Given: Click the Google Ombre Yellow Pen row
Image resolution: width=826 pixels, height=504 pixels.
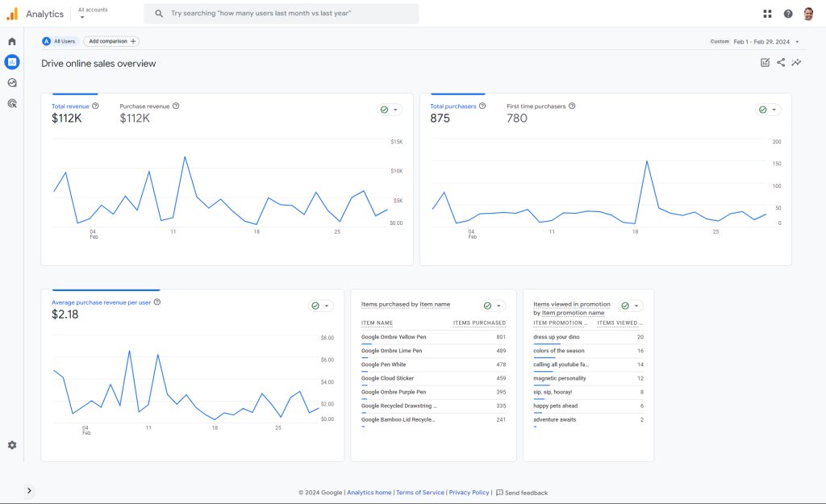Looking at the screenshot, I should (433, 337).
